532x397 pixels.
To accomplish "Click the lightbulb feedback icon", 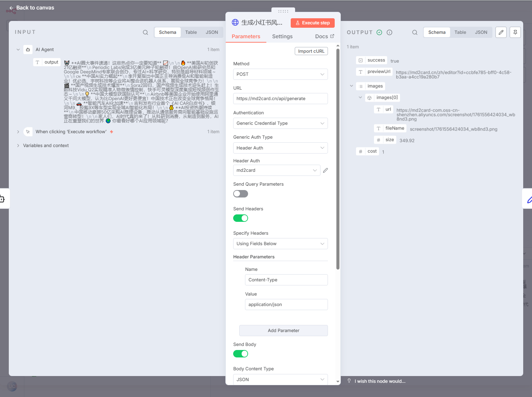I will 349,381.
